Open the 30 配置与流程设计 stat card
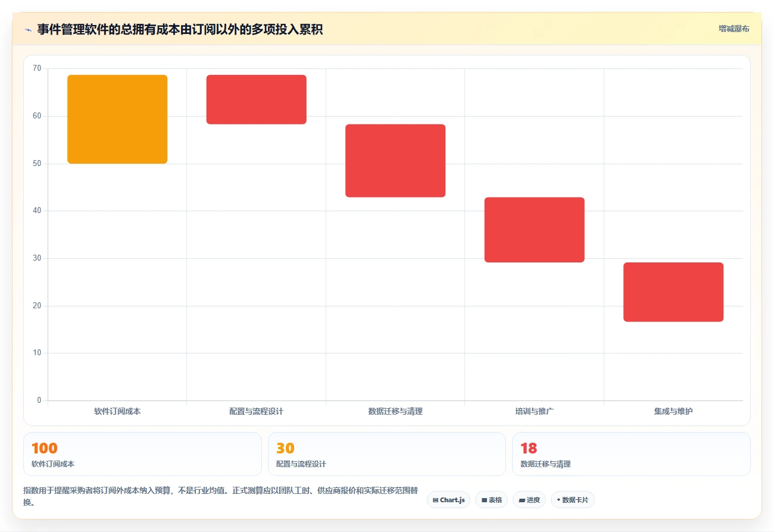Viewport: 774px width, 532px height. [387, 454]
